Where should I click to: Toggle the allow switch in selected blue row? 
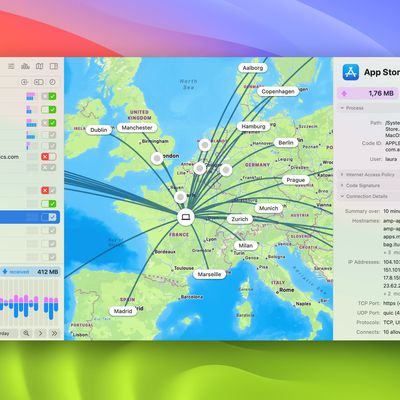pyautogui.click(x=49, y=217)
